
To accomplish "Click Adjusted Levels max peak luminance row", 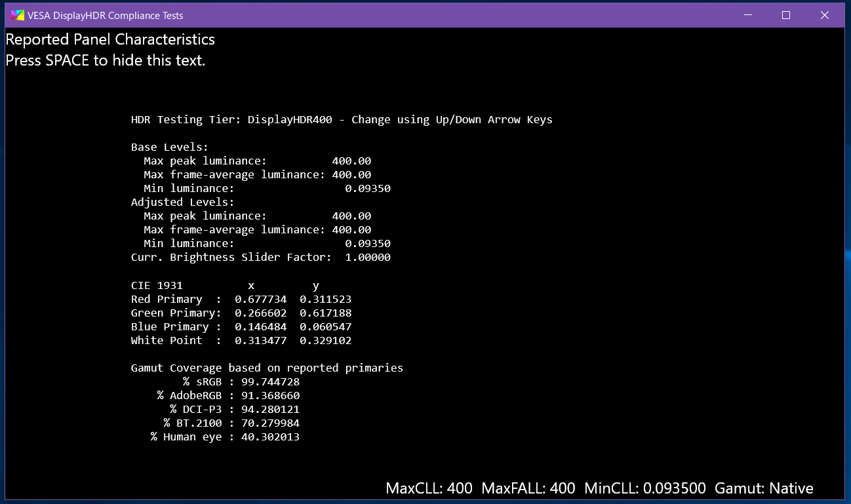I will pyautogui.click(x=258, y=216).
